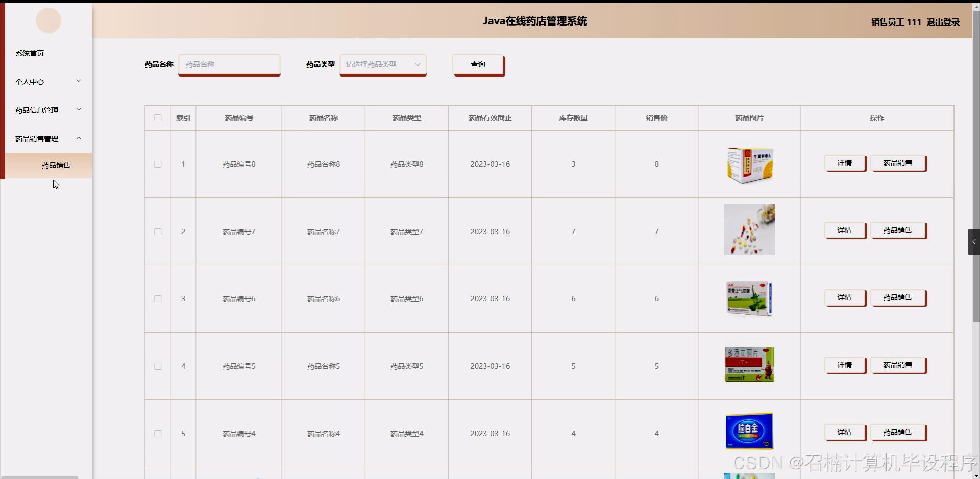Open the 药品类型 dropdown selector
This screenshot has width=980, height=479.
point(383,65)
